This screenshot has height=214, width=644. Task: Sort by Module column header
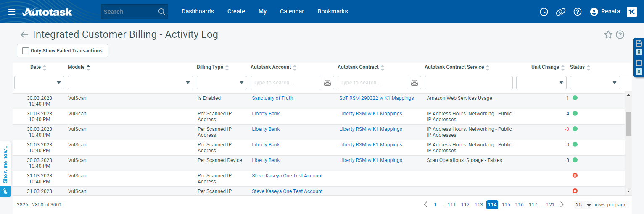79,67
